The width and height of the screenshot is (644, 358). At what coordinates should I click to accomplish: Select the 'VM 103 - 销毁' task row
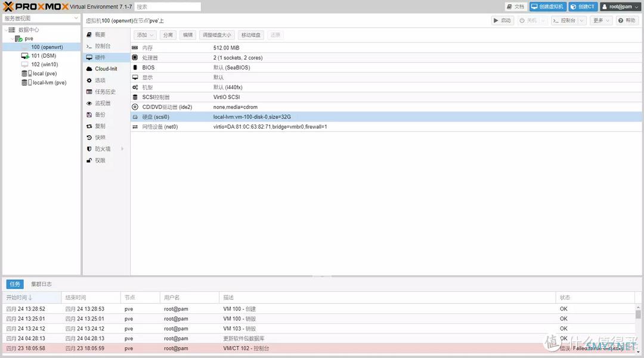tap(319, 328)
